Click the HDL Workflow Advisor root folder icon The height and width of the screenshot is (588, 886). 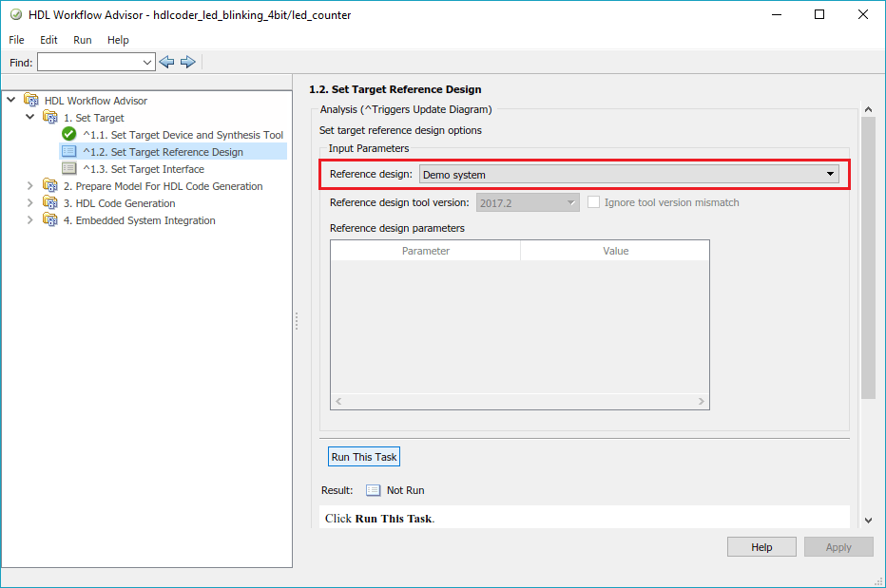[31, 101]
